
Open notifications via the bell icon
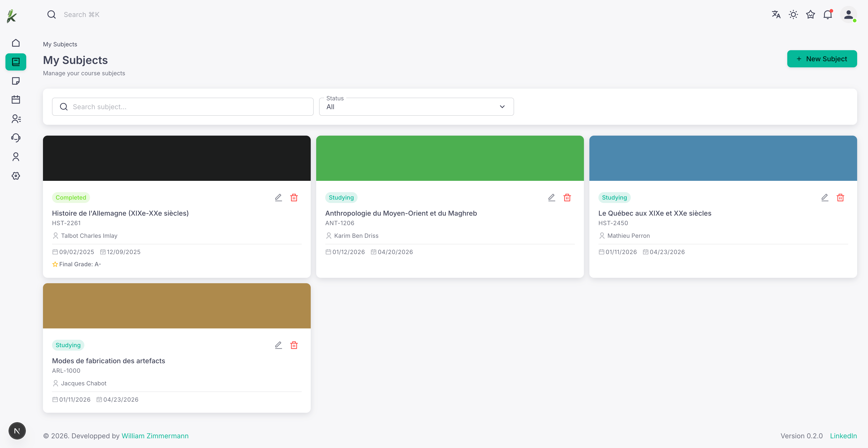click(828, 14)
